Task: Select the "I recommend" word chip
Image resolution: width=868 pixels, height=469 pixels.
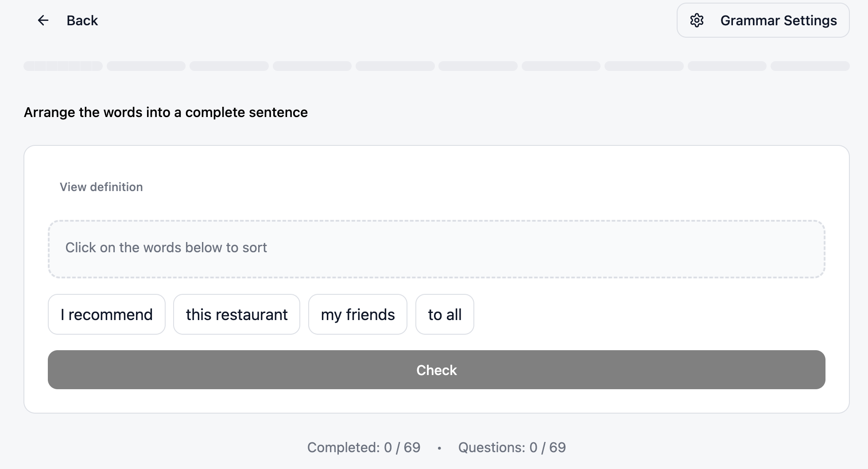Action: pyautogui.click(x=107, y=314)
